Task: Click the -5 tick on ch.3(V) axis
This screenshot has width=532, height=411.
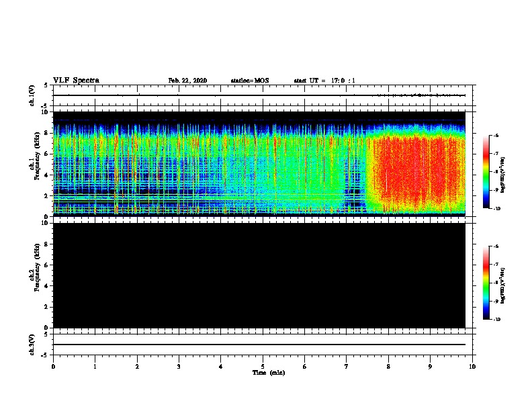Action: [46, 355]
